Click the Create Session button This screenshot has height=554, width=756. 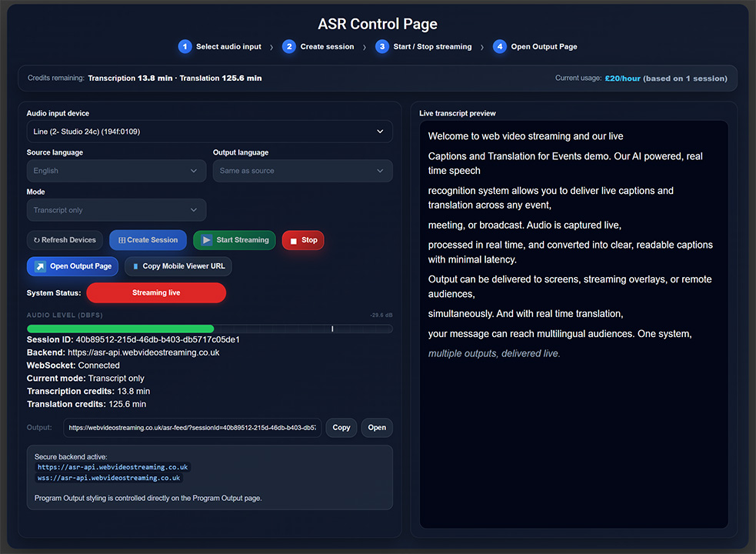coord(148,240)
